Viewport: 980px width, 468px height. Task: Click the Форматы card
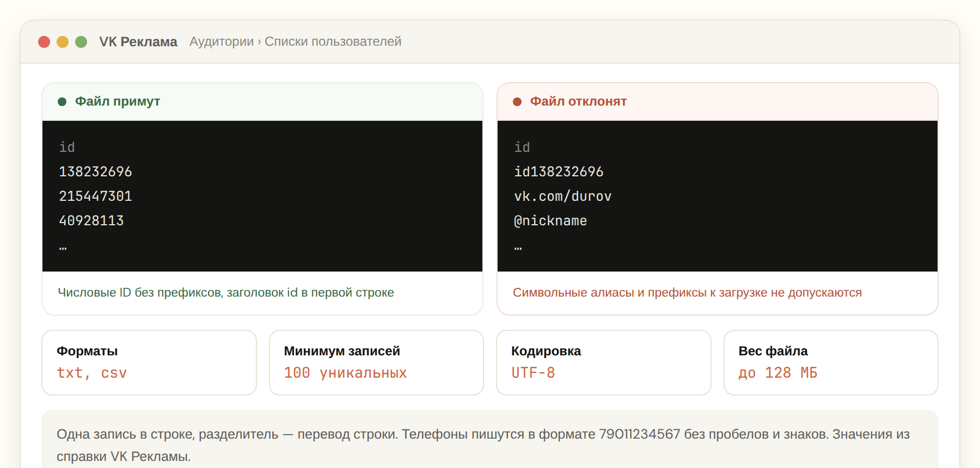149,362
